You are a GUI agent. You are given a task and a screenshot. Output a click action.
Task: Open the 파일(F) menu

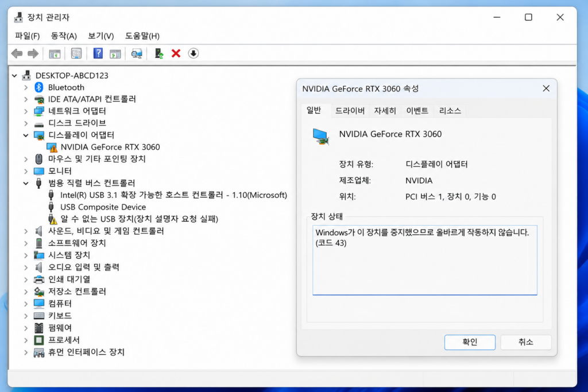[28, 36]
